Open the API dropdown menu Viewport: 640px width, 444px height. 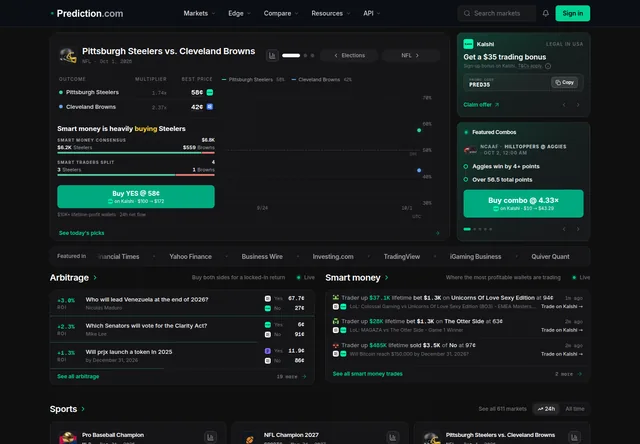[x=371, y=13]
